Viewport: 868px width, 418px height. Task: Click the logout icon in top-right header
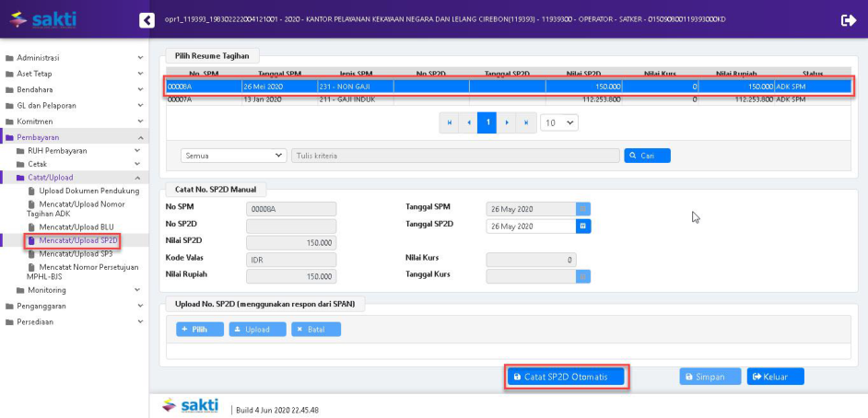click(848, 19)
